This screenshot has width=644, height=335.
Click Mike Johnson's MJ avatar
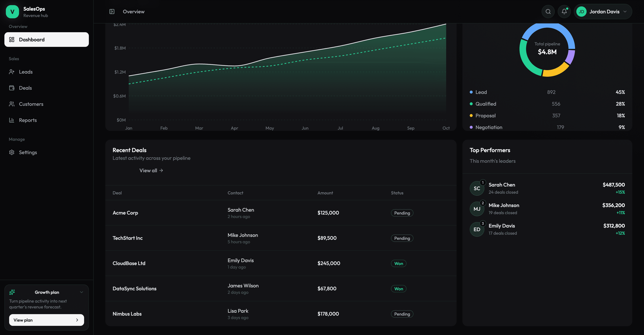click(x=477, y=209)
